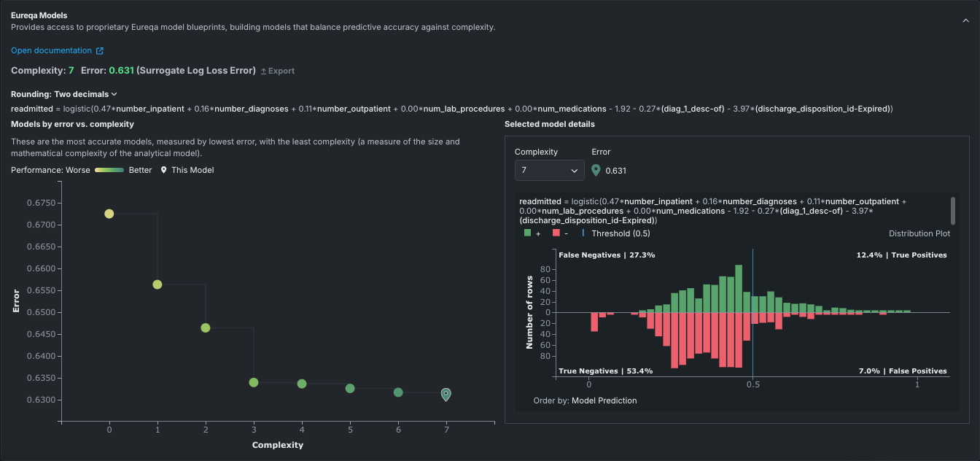Click the This Model pin legend icon
The height and width of the screenshot is (461, 980).
pos(164,170)
